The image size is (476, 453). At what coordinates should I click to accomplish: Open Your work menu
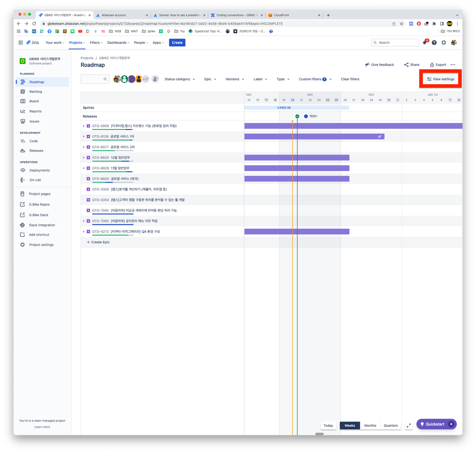(x=55, y=43)
